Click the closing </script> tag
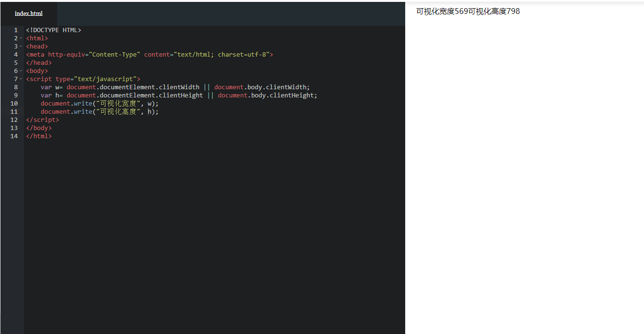Screen dimensions: 644x334 coord(43,120)
